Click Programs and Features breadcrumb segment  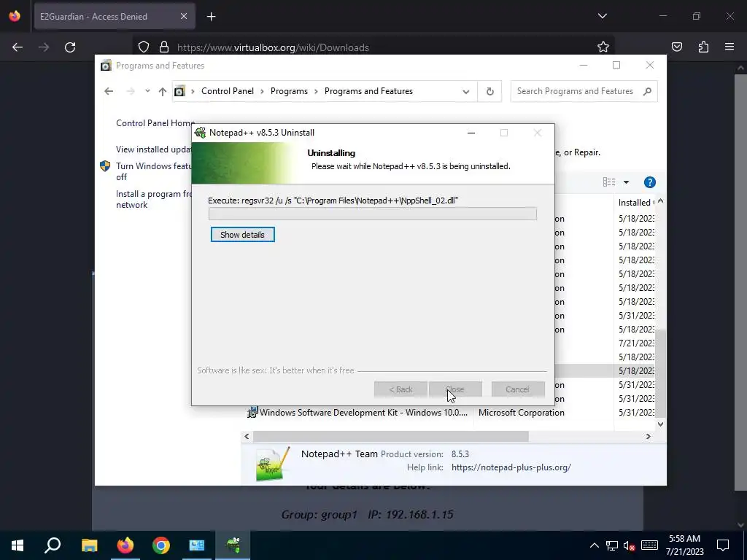368,91
